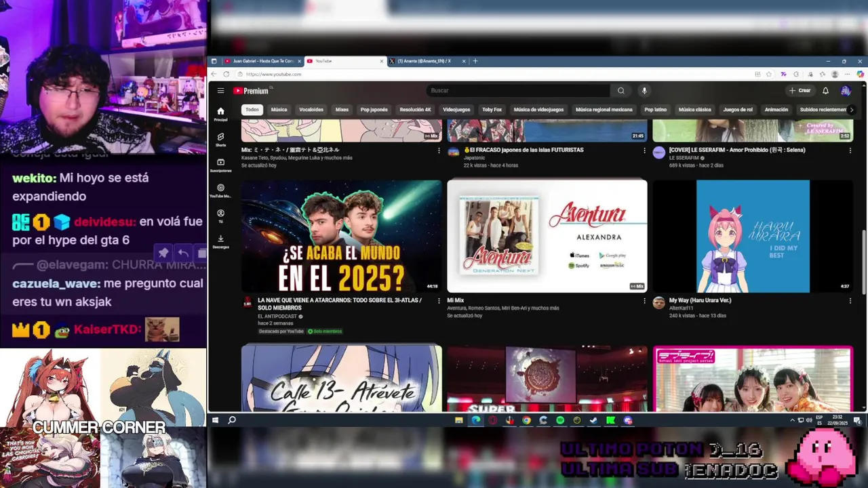Select the Mixes filter chip
The height and width of the screenshot is (488, 868).
click(342, 109)
